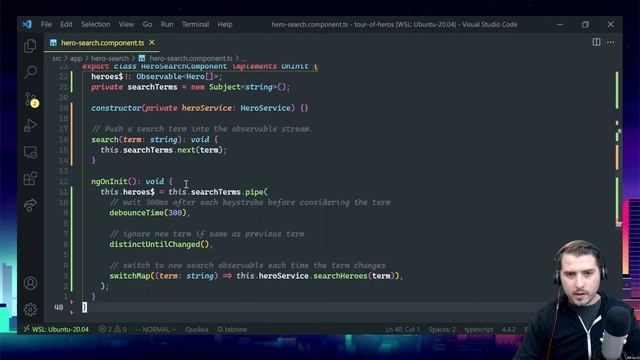Click the heroes$ Observable declaration line
The height and width of the screenshot is (360, 640).
point(156,77)
